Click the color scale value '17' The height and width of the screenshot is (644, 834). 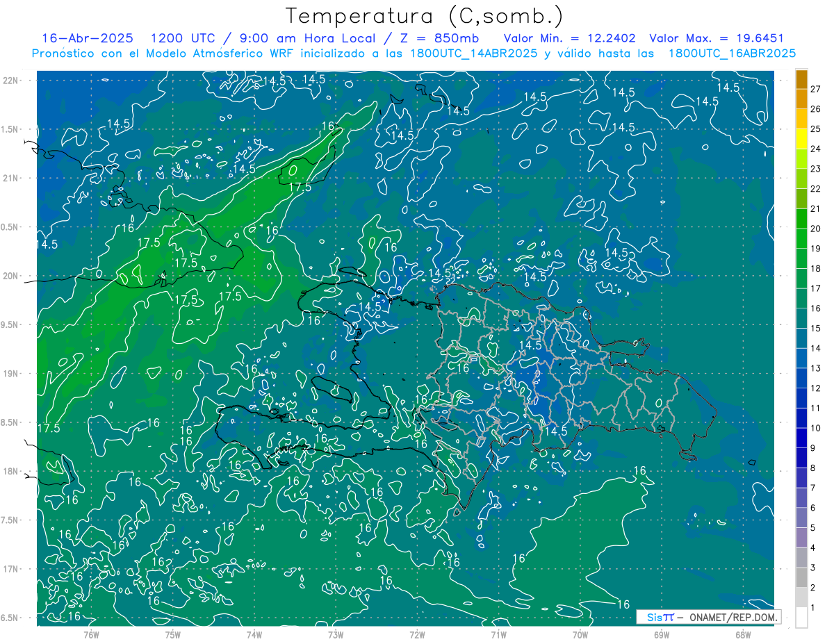(816, 288)
